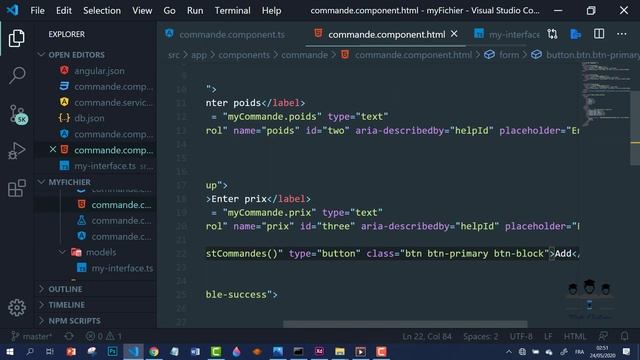The width and height of the screenshot is (640, 360).
Task: Open Word from the taskbar
Action: tap(195, 351)
